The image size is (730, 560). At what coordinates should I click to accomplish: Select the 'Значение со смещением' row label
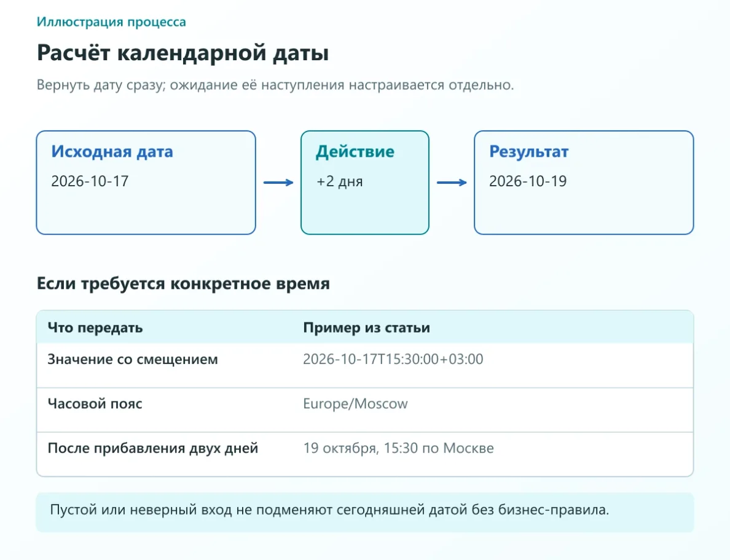(x=133, y=359)
